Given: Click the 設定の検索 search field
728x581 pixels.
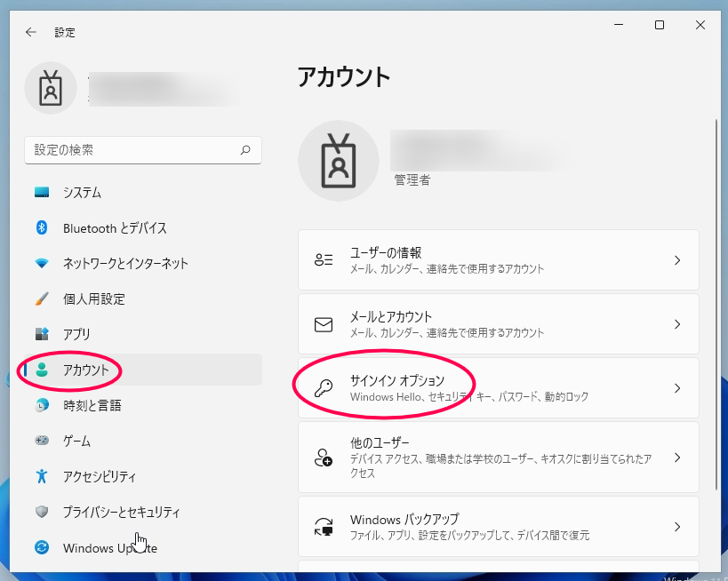Looking at the screenshot, I should tap(143, 150).
